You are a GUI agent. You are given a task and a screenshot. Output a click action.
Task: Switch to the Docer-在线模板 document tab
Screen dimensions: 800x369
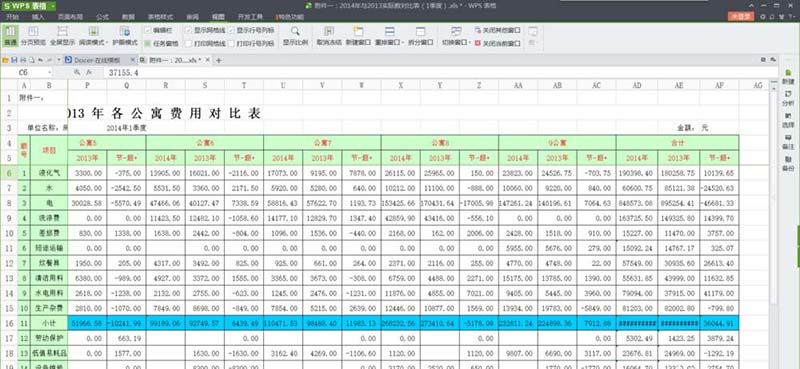pyautogui.click(x=92, y=60)
